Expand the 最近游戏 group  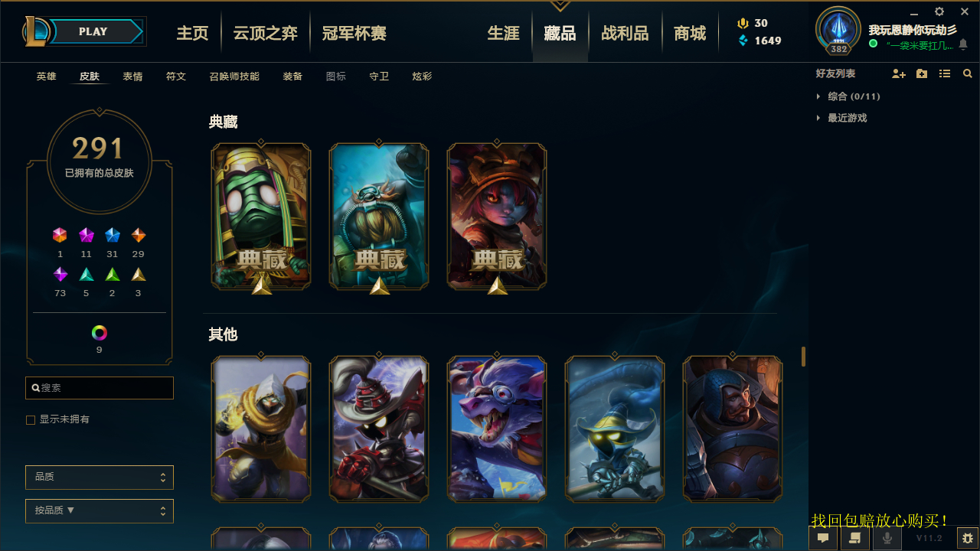click(842, 118)
